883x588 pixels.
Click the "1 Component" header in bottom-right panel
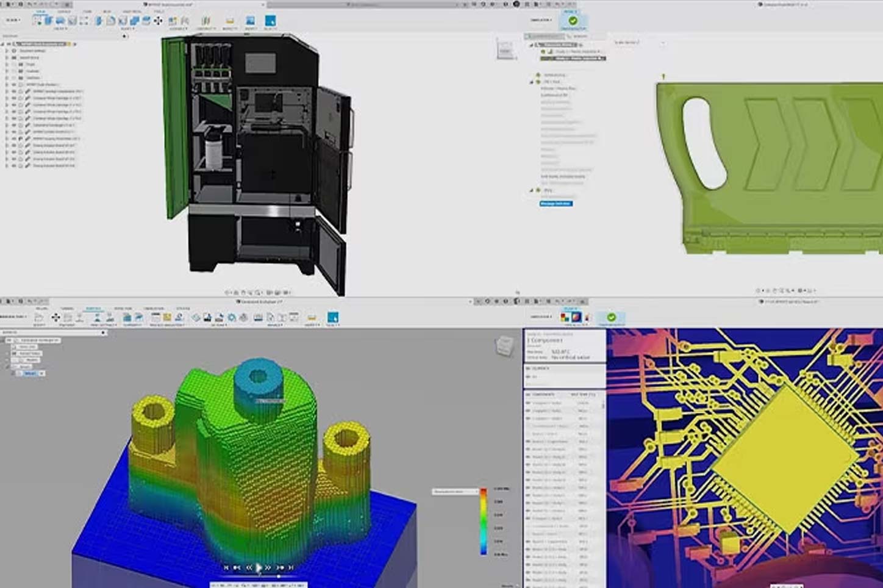[x=546, y=340]
